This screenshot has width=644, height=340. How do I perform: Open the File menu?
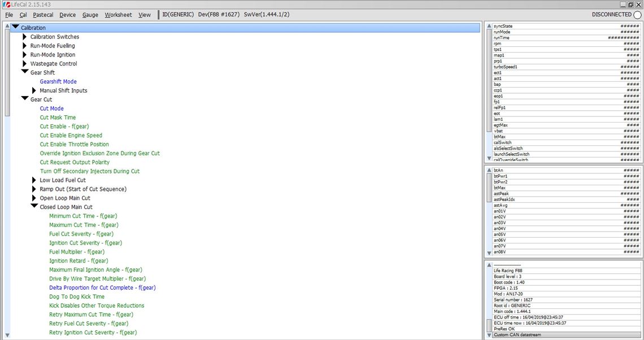tap(9, 15)
